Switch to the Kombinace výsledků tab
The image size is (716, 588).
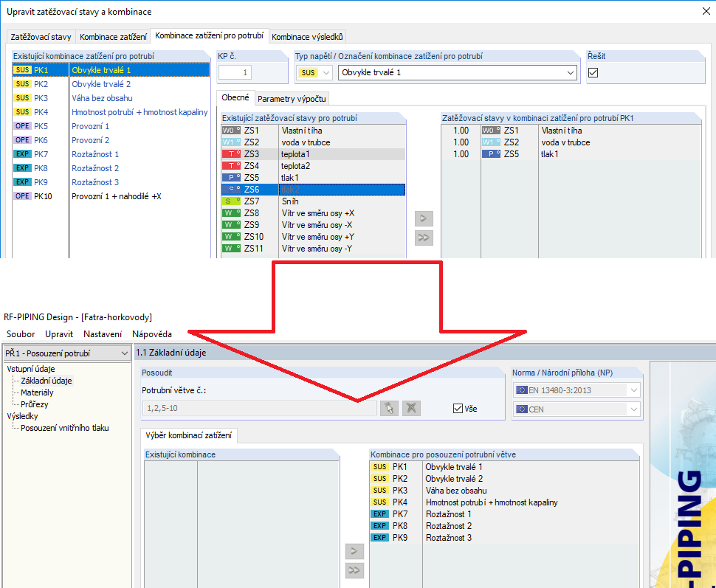coord(307,36)
